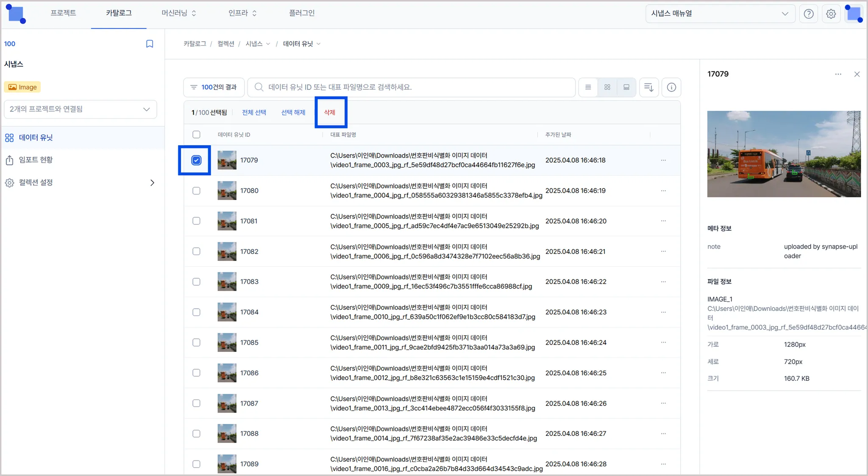Image resolution: width=868 pixels, height=476 pixels.
Task: Open more options for row 17081
Action: tap(663, 221)
